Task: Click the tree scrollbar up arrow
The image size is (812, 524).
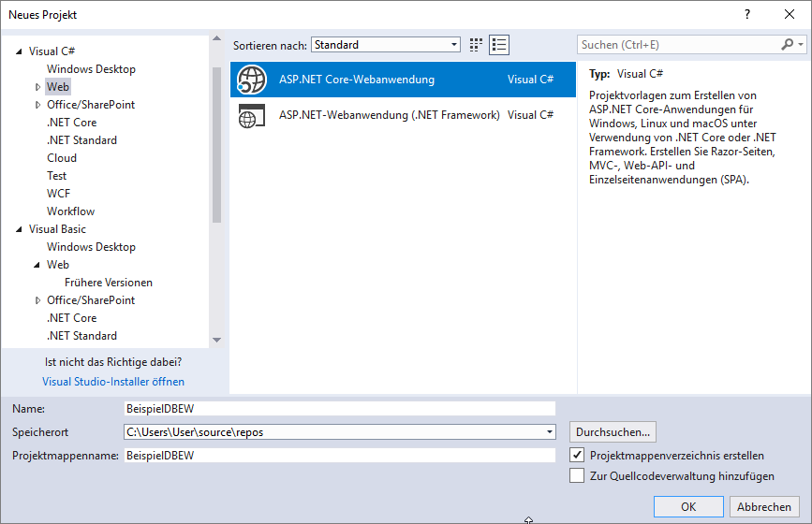Action: [x=216, y=38]
